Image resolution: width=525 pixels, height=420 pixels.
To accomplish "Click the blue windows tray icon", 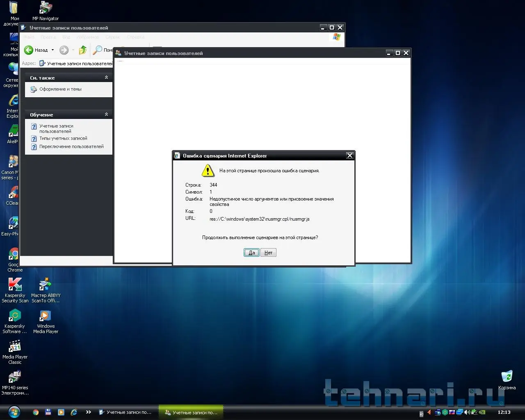I will coord(460,412).
